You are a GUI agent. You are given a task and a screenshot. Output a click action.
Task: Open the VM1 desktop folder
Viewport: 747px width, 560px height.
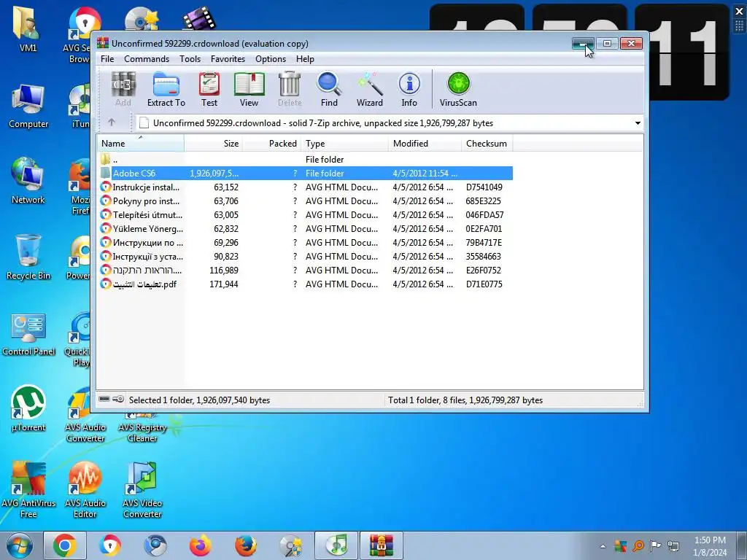click(28, 29)
